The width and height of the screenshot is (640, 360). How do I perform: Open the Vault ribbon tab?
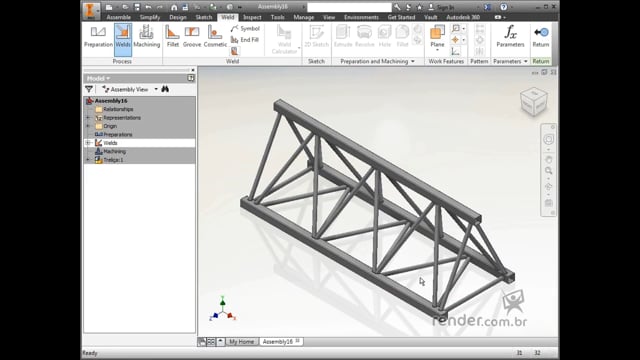pyautogui.click(x=431, y=17)
